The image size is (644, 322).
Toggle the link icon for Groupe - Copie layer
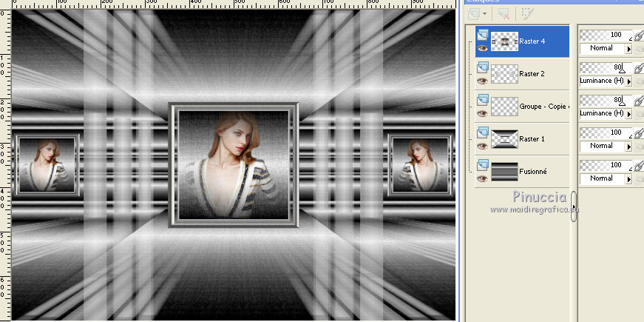[x=638, y=101]
